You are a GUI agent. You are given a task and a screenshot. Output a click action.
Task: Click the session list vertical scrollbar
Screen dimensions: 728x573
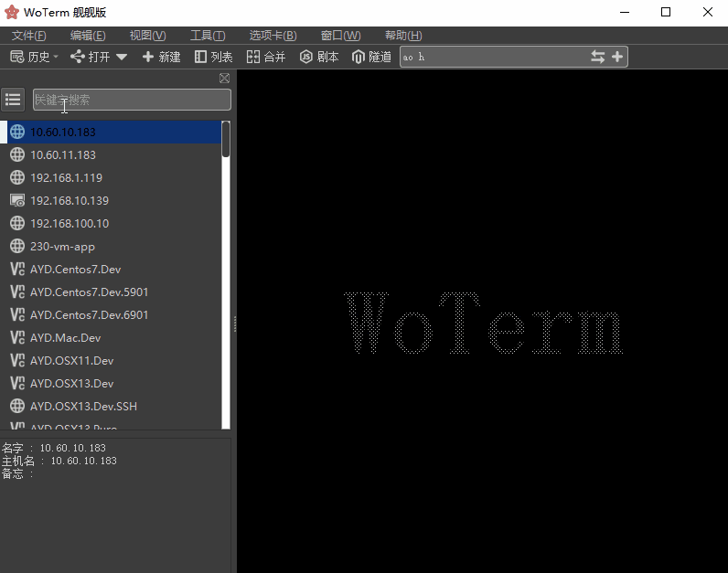(x=226, y=274)
